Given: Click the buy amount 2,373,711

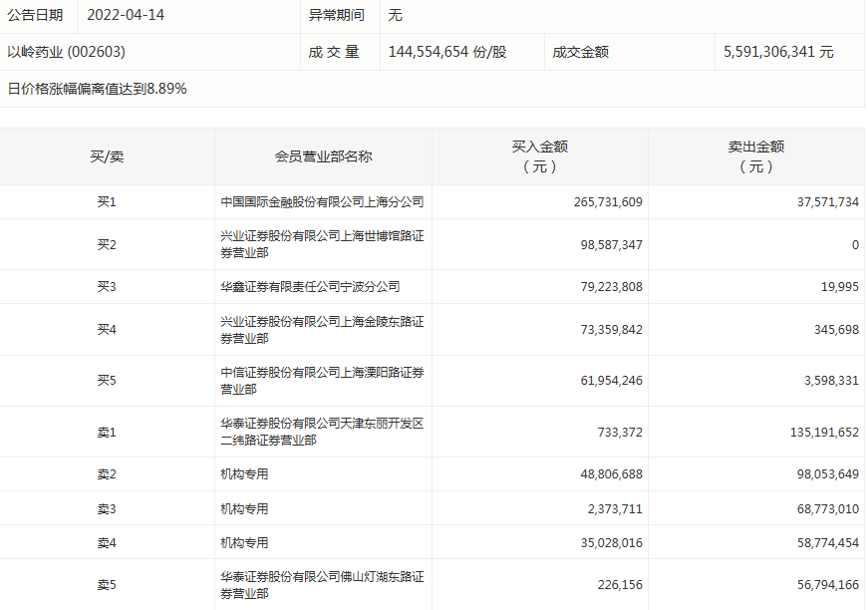Looking at the screenshot, I should pyautogui.click(x=615, y=508).
